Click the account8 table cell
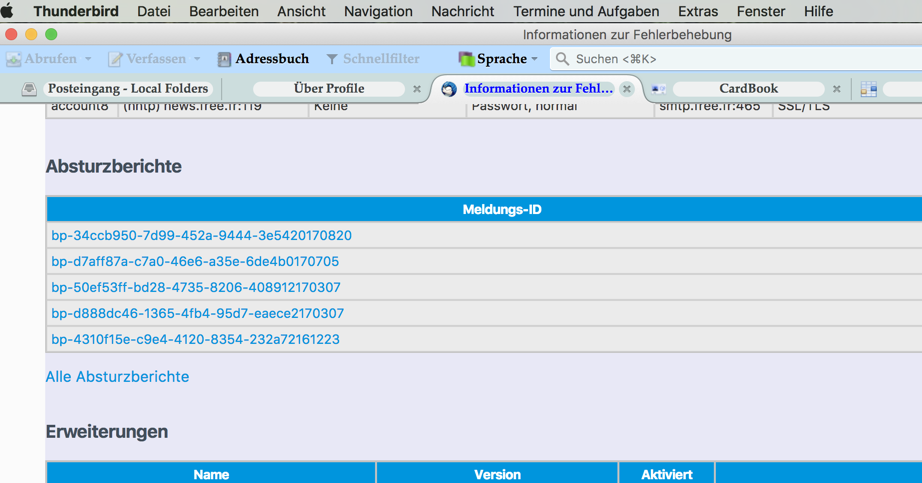922x483 pixels. [82, 109]
